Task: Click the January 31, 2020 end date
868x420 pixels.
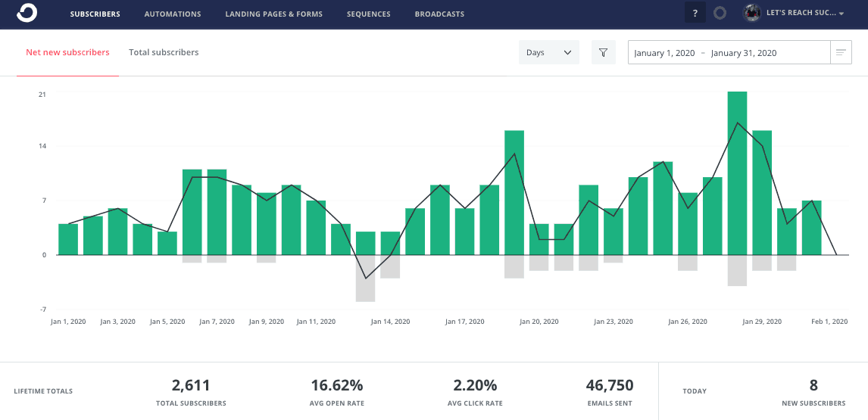Action: 743,53
